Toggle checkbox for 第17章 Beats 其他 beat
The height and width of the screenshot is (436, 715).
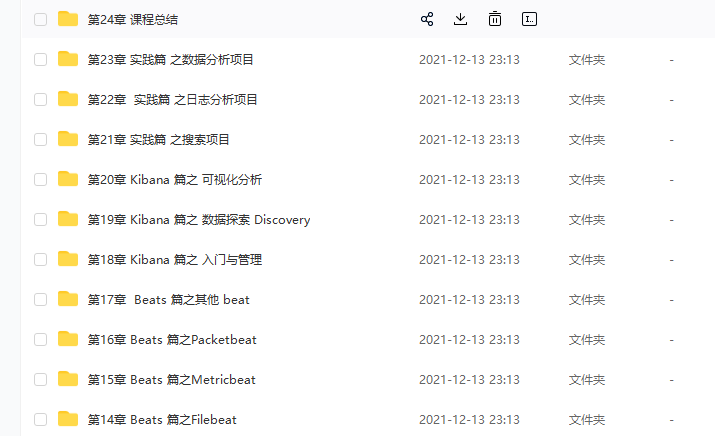pyautogui.click(x=41, y=300)
